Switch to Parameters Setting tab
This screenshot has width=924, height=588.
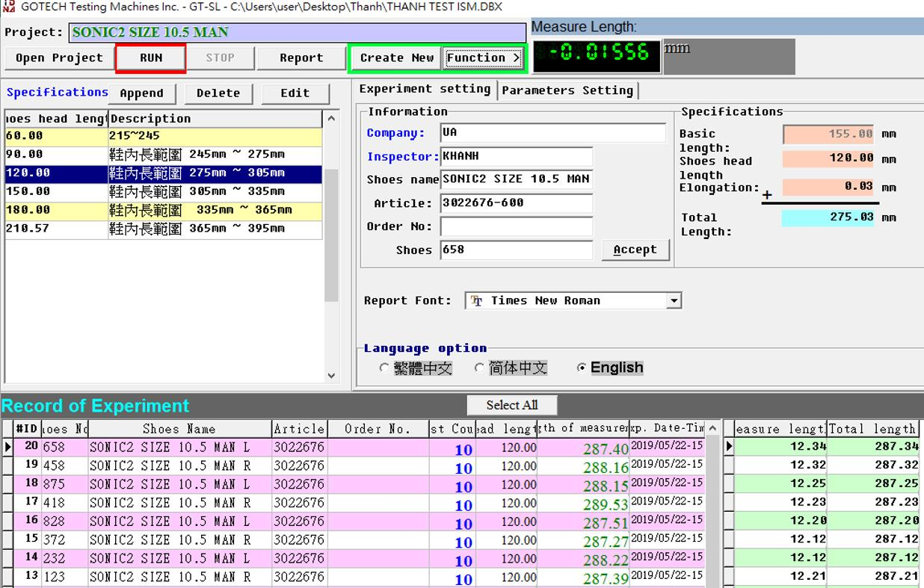567,90
